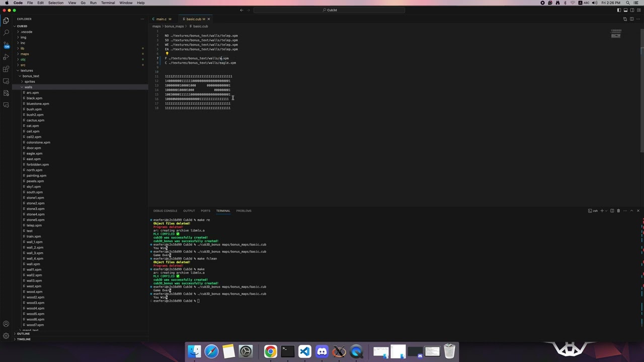Expand the .vscode folder
This screenshot has height=362, width=644.
click(80, 32)
